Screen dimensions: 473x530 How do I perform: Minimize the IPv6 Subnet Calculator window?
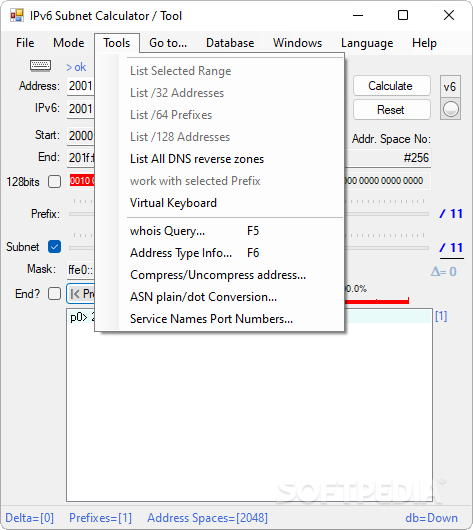(358, 15)
